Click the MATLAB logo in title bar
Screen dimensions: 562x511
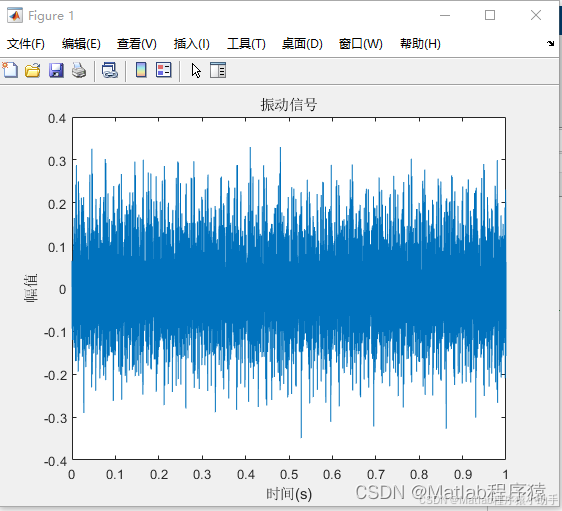pyautogui.click(x=15, y=16)
